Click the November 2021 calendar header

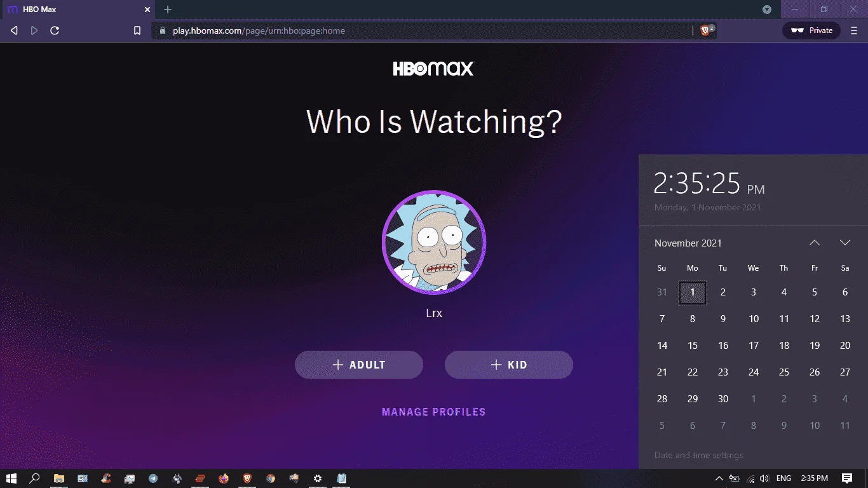pyautogui.click(x=688, y=243)
